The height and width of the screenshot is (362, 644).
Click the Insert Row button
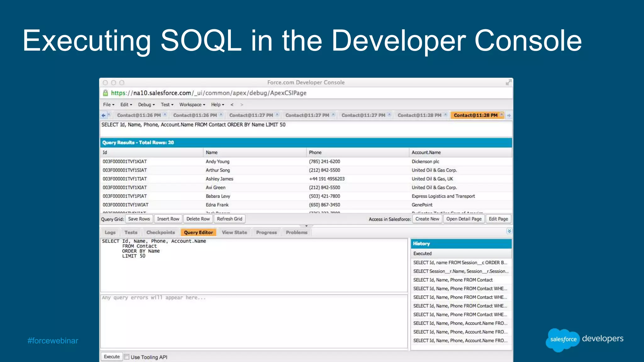(x=168, y=219)
